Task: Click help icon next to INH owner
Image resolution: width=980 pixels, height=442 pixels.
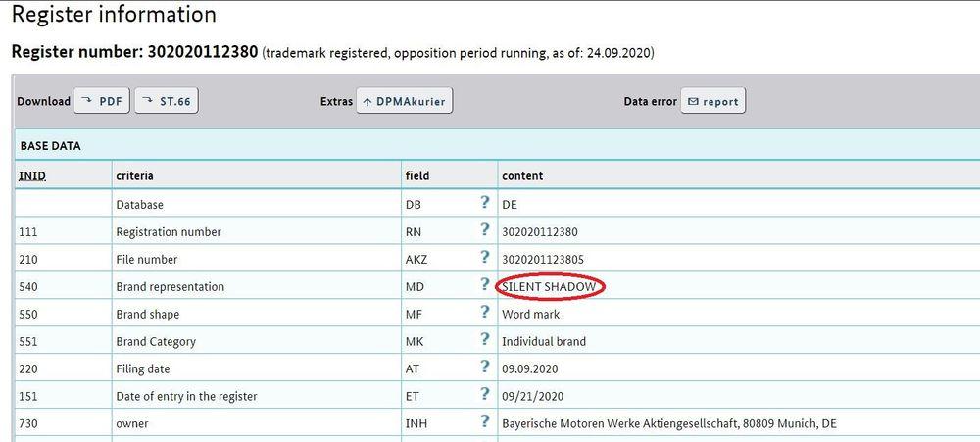Action: [x=484, y=422]
